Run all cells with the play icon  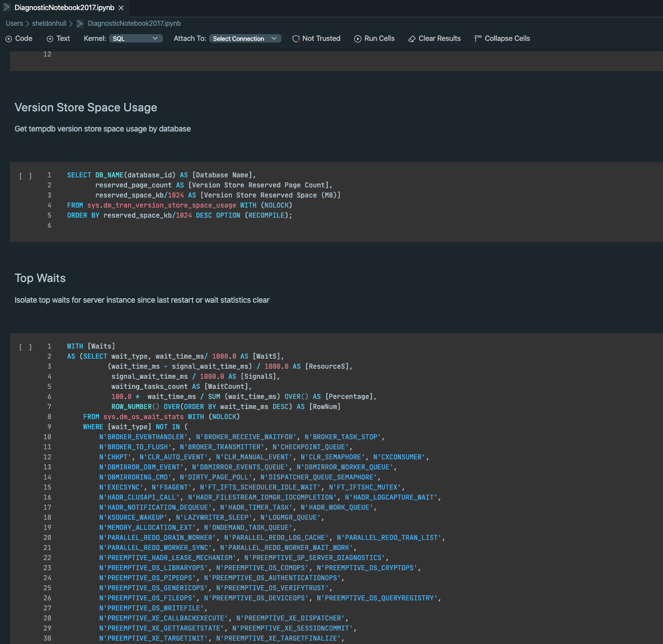[x=374, y=38]
